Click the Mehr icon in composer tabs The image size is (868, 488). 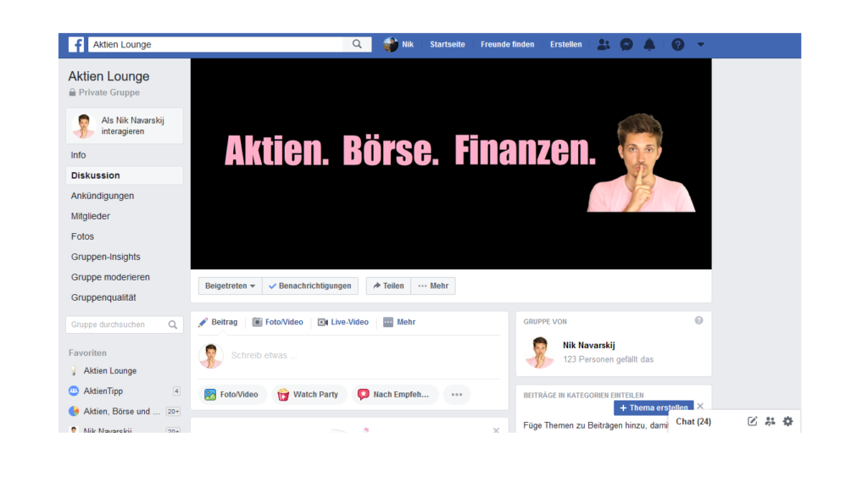click(388, 322)
